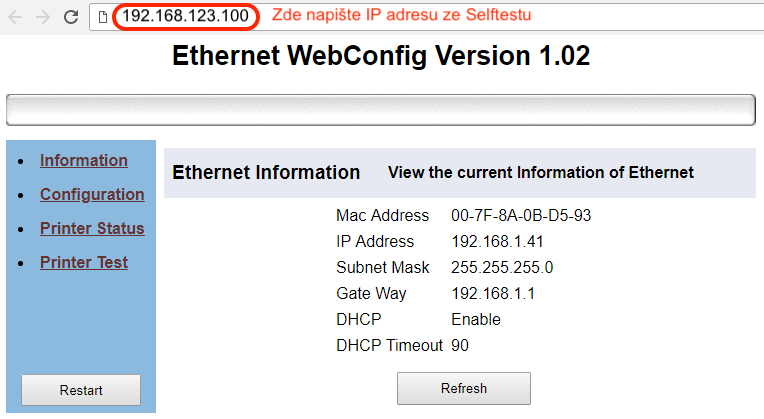Click the DHCP Timeout value 90
The width and height of the screenshot is (764, 419).
pos(460,345)
